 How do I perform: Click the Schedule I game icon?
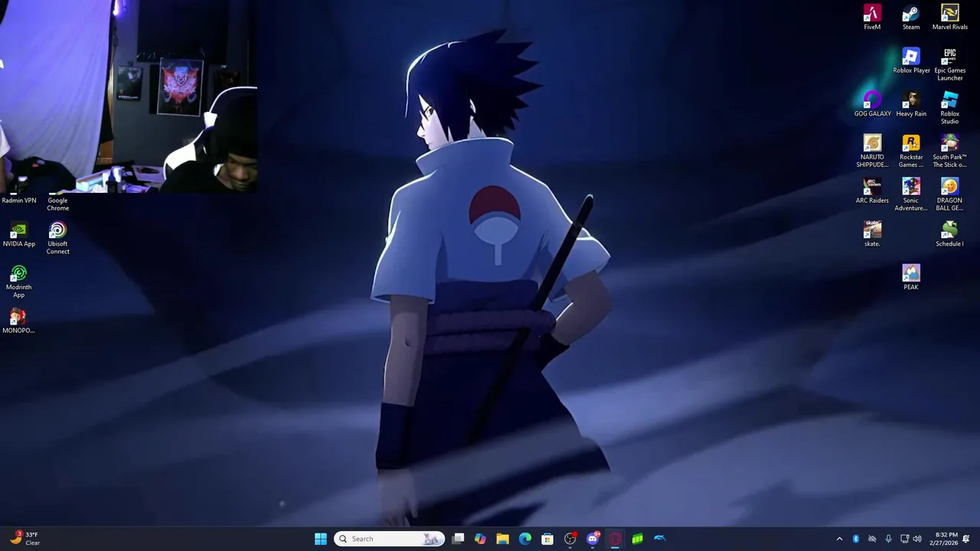[949, 235]
